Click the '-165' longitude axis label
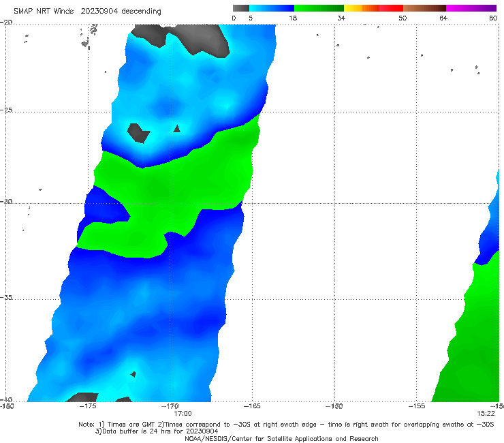Image resolution: width=504 pixels, height=443 pixels. point(252,406)
